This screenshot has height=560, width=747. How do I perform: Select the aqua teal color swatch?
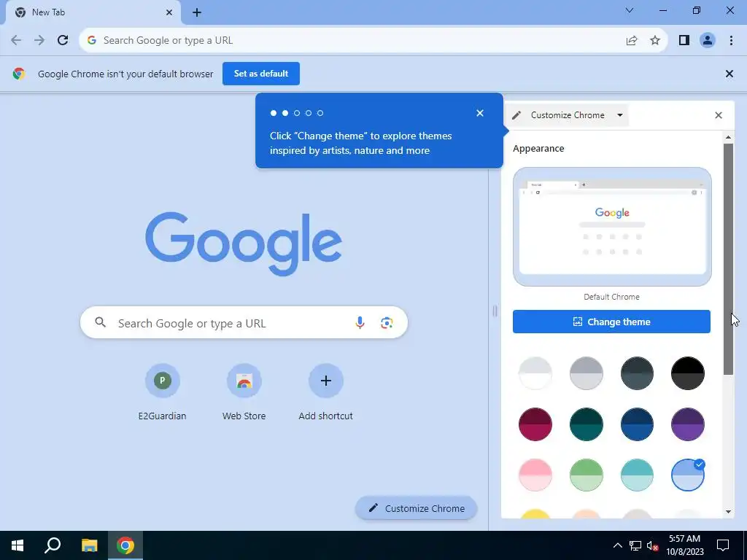coord(637,475)
